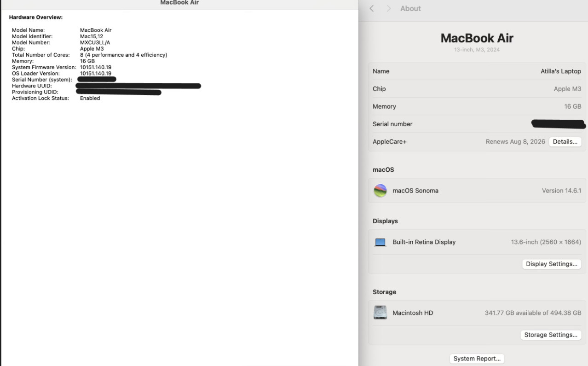Click the Activation Lock Status label

click(40, 98)
